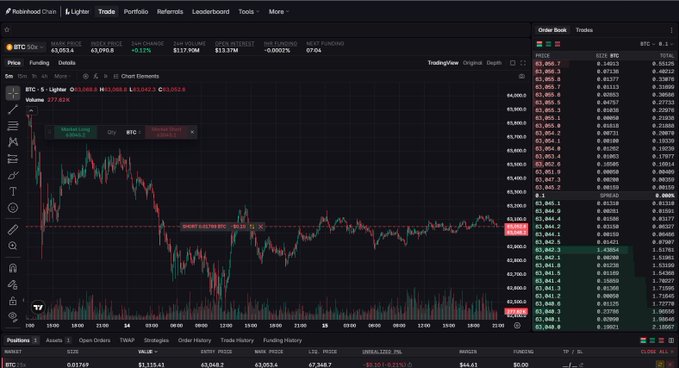This screenshot has width=679, height=368.
Task: Go to chart time settings icon
Action: point(517,326)
